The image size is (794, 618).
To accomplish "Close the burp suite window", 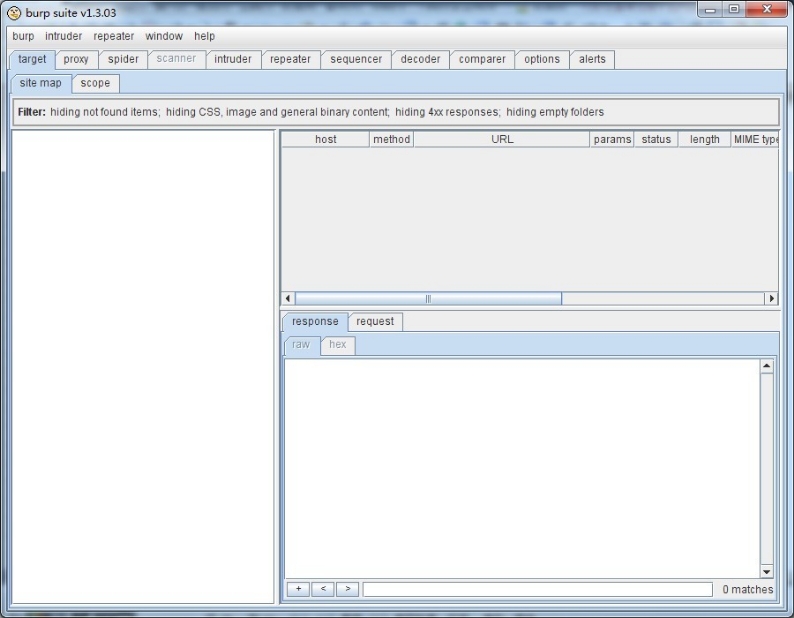I will (x=767, y=10).
